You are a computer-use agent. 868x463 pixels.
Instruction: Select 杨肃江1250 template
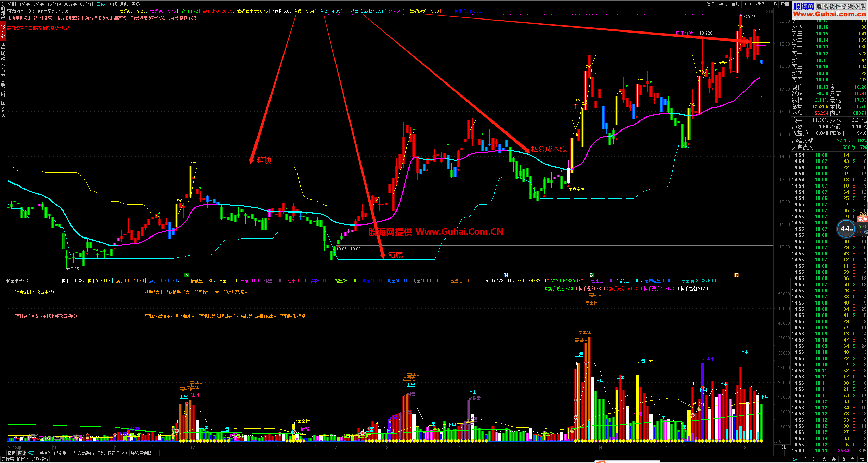118,453
